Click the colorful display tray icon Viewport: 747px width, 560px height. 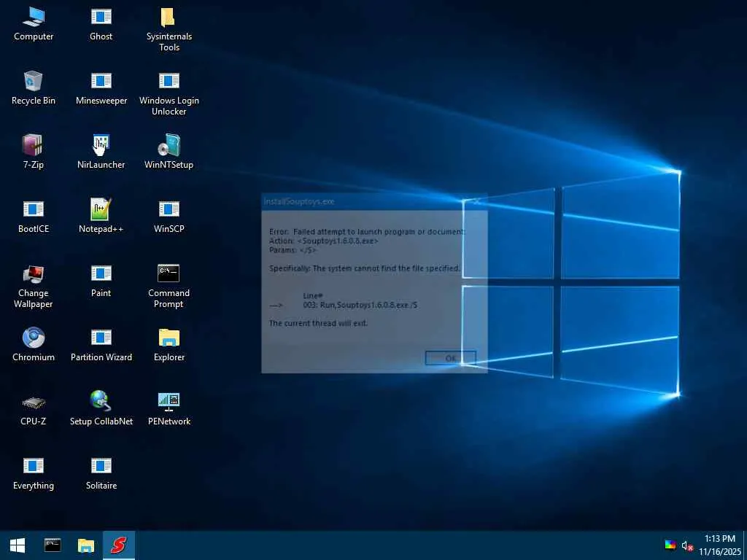coord(670,545)
